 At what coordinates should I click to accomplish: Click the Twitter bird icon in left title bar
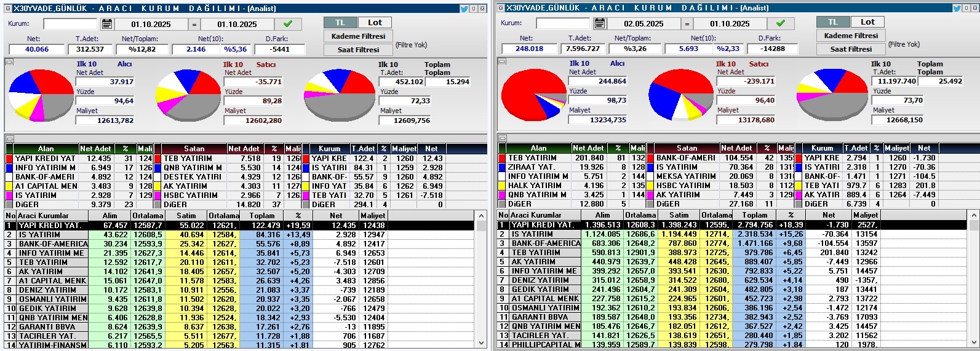coord(464,9)
